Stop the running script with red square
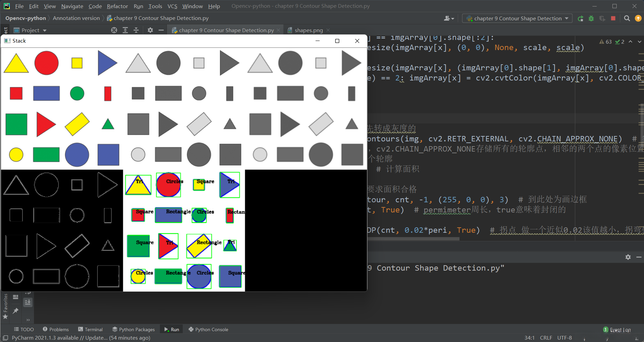The height and width of the screenshot is (342, 644). point(613,19)
